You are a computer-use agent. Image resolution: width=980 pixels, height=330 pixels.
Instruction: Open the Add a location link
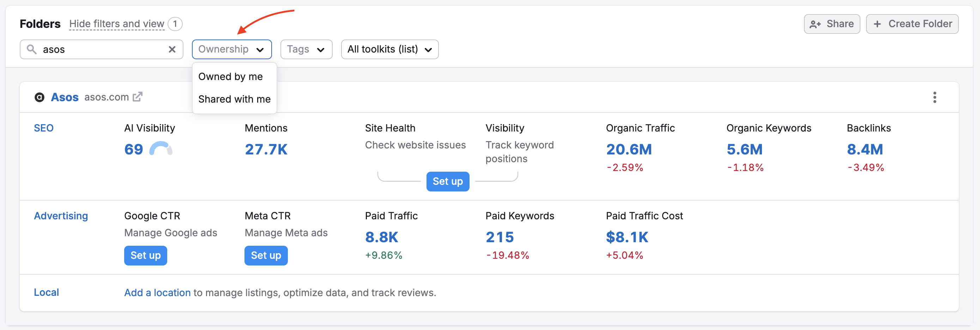point(157,292)
